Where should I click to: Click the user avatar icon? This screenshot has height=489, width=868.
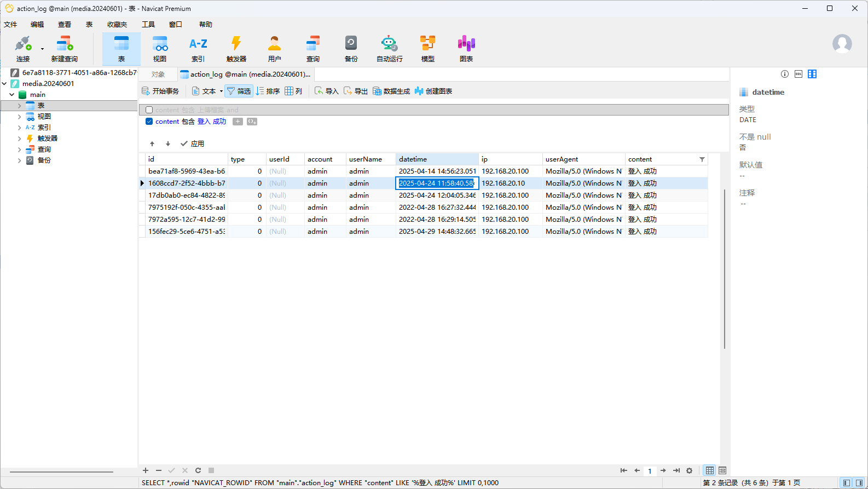(842, 44)
